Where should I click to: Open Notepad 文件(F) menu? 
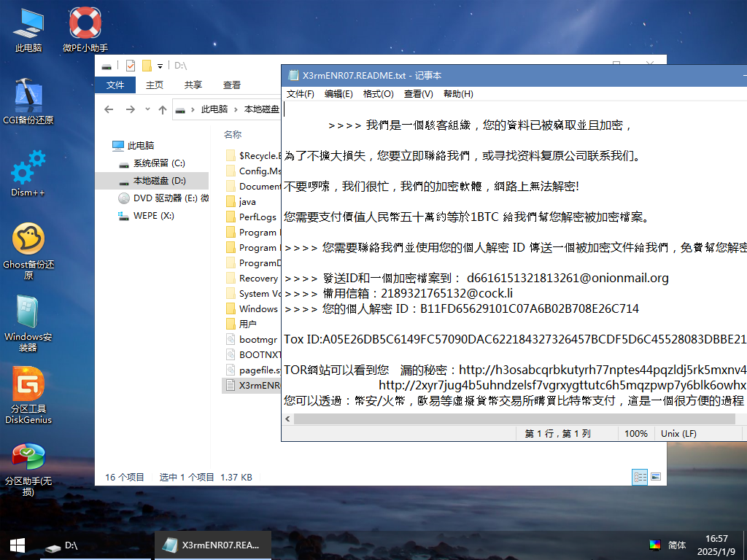[300, 94]
